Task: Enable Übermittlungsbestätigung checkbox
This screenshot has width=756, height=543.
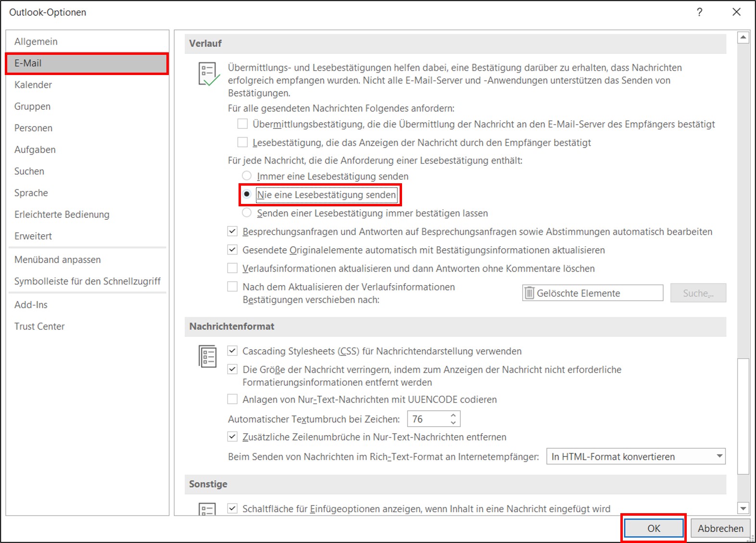Action: click(243, 124)
